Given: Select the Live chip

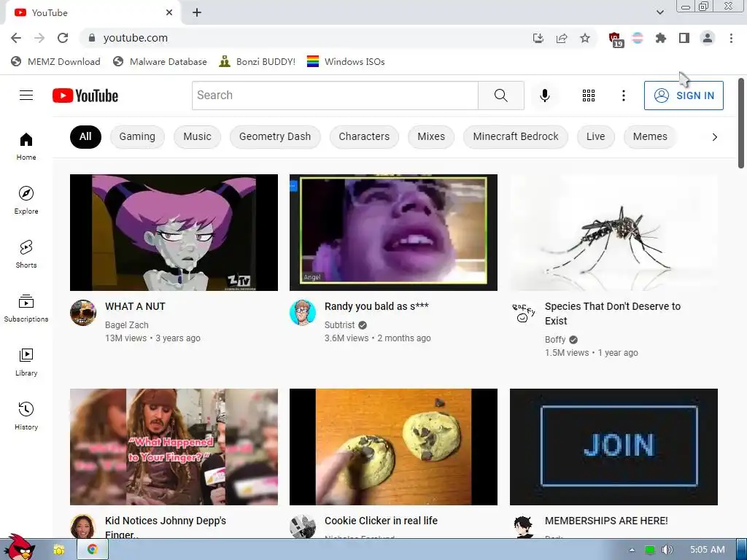Looking at the screenshot, I should pyautogui.click(x=595, y=136).
